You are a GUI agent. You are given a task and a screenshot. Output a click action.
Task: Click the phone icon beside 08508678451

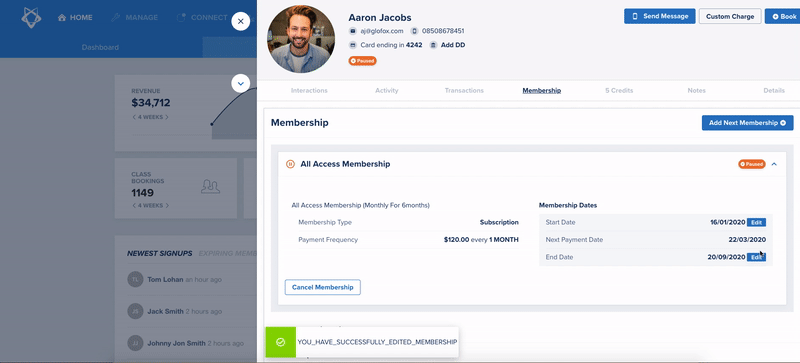coord(415,31)
